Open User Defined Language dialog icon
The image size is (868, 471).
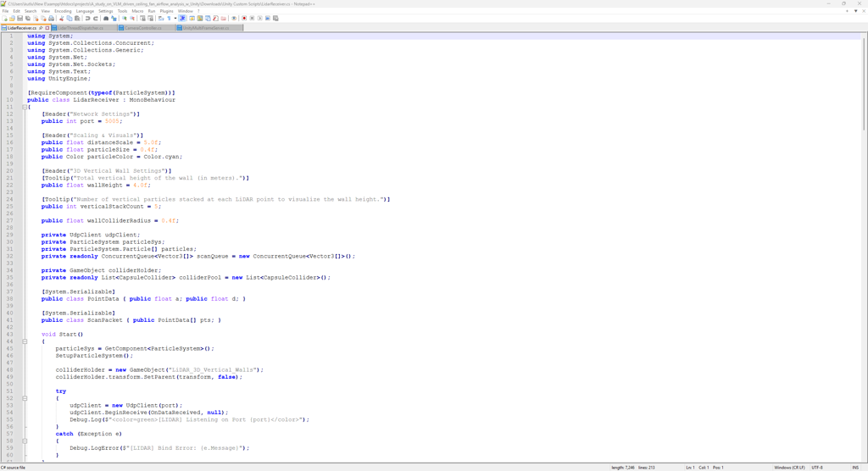tap(192, 19)
